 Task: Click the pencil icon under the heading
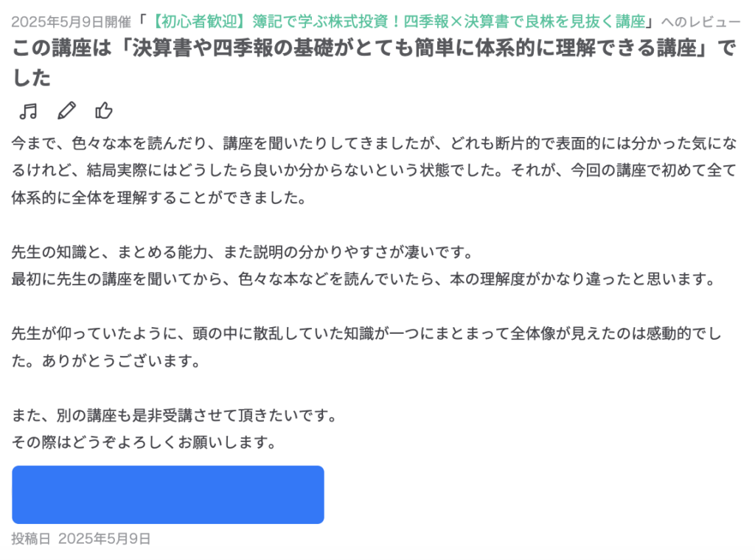66,111
